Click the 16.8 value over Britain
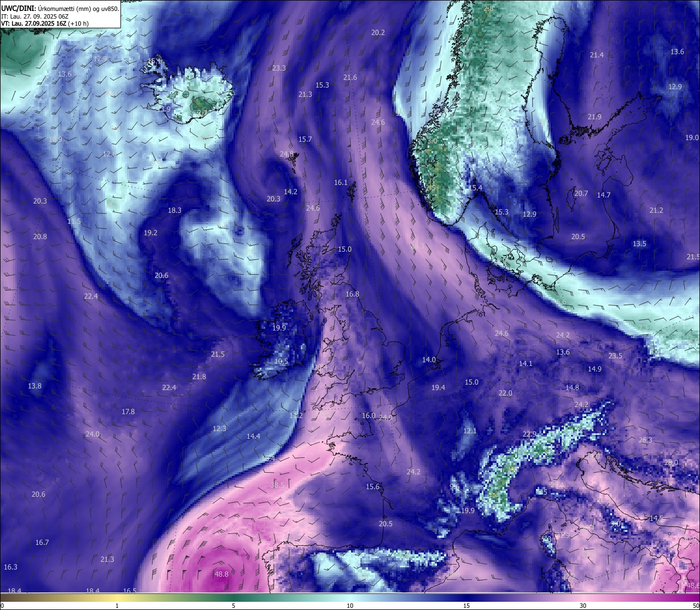 pos(352,294)
